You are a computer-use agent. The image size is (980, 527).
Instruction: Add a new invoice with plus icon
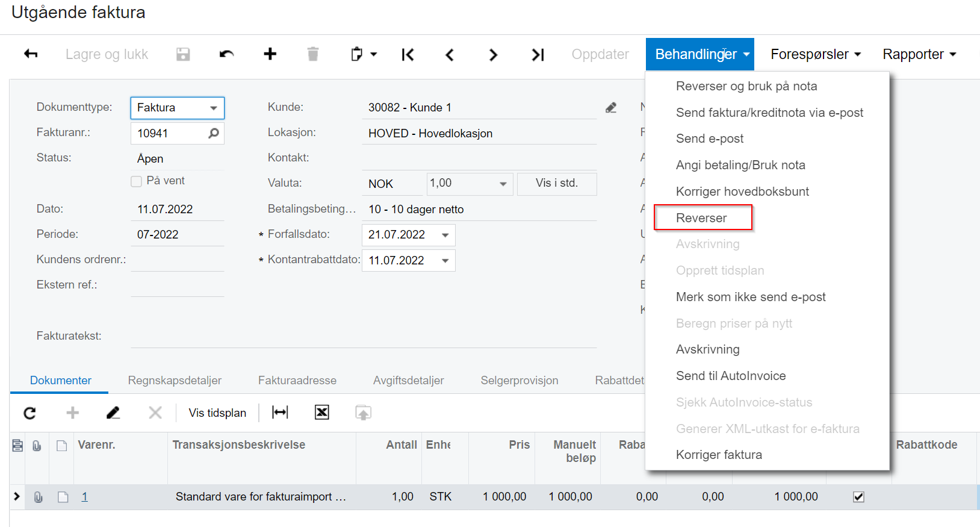point(270,54)
